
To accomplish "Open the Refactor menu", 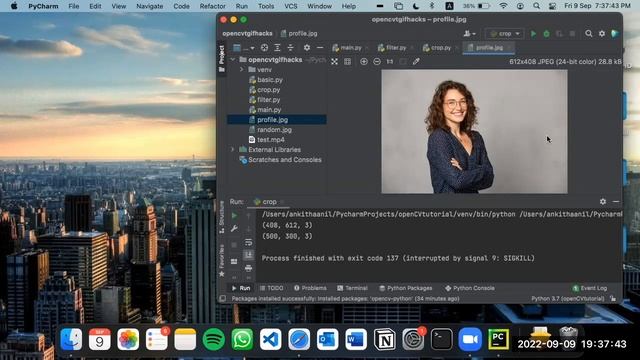I will pos(212,6).
